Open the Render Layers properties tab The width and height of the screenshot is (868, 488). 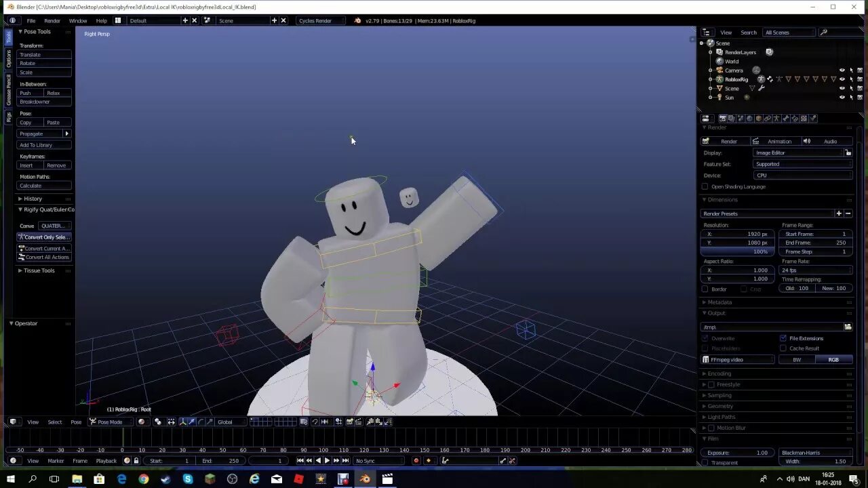[732, 119]
